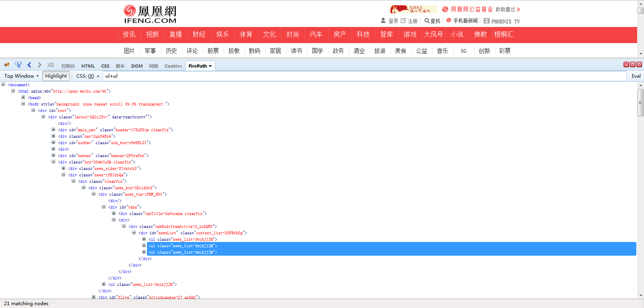Viewport: 644px width, 308px height.
Task: Go back with Firebug's left arrow
Action: tap(29, 65)
